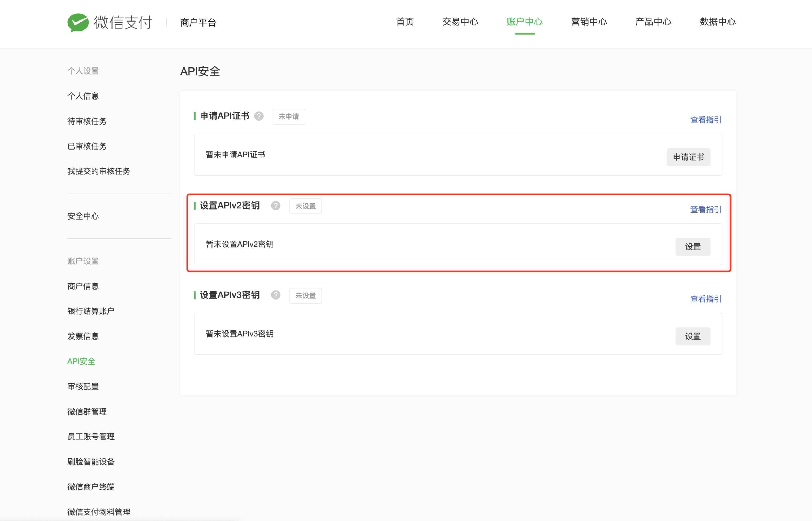Click the 未申请 status badge
812x521 pixels.
289,117
